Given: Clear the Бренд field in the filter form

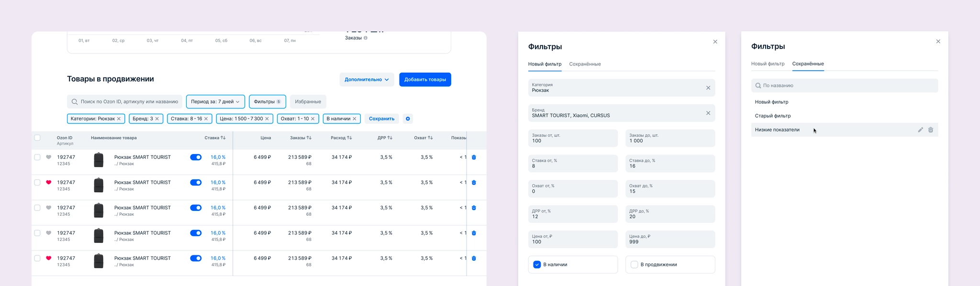Looking at the screenshot, I should (708, 113).
